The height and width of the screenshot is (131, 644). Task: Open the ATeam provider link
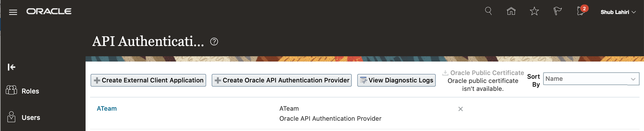pos(107,109)
